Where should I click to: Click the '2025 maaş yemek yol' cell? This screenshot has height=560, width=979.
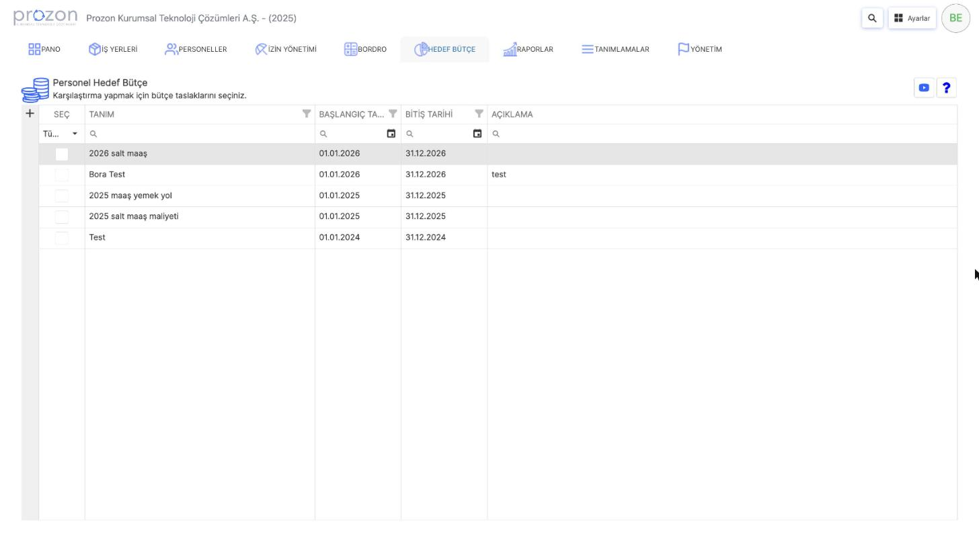(x=200, y=196)
